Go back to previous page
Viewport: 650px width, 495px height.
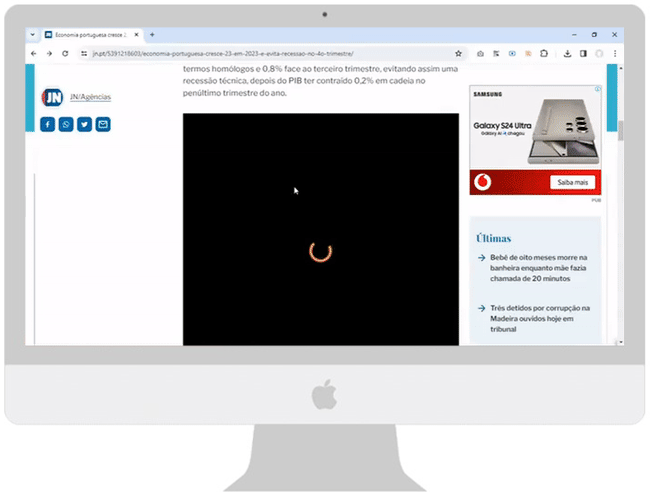34,53
